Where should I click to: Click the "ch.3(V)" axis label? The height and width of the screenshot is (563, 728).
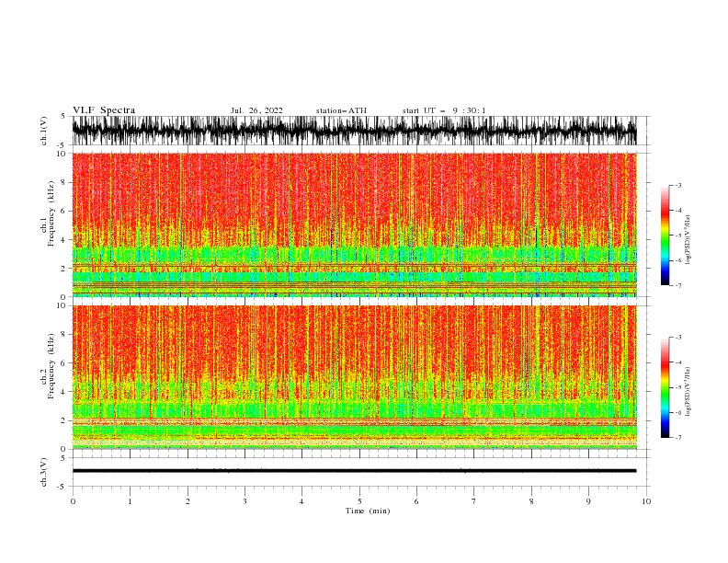coord(44,472)
